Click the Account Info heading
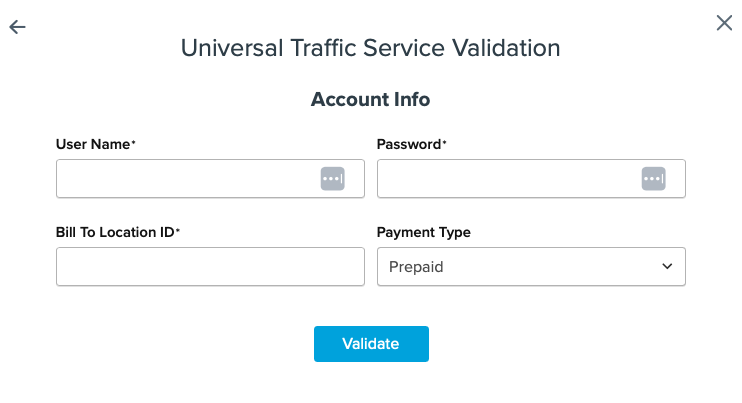This screenshot has width=742, height=403. 370,100
